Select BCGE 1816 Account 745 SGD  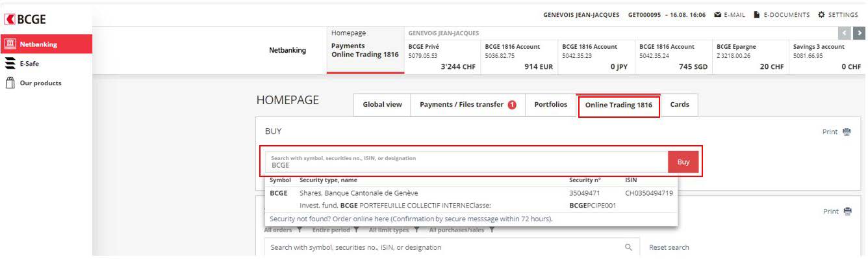(673, 57)
